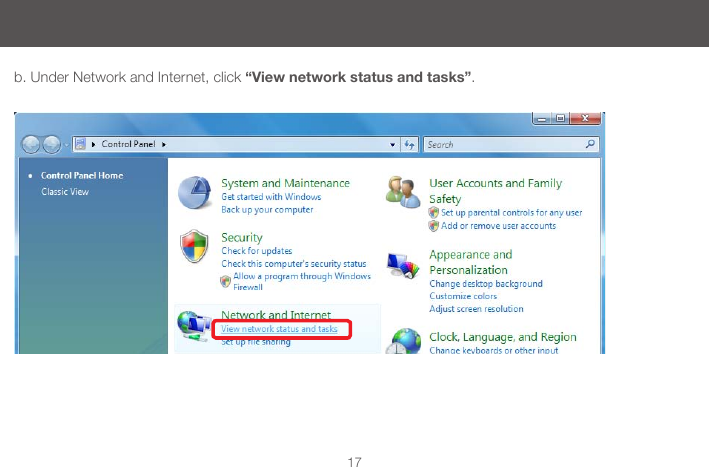This screenshot has width=709, height=467.
Task: Open Appearance and Personalization category
Action: pos(471,262)
